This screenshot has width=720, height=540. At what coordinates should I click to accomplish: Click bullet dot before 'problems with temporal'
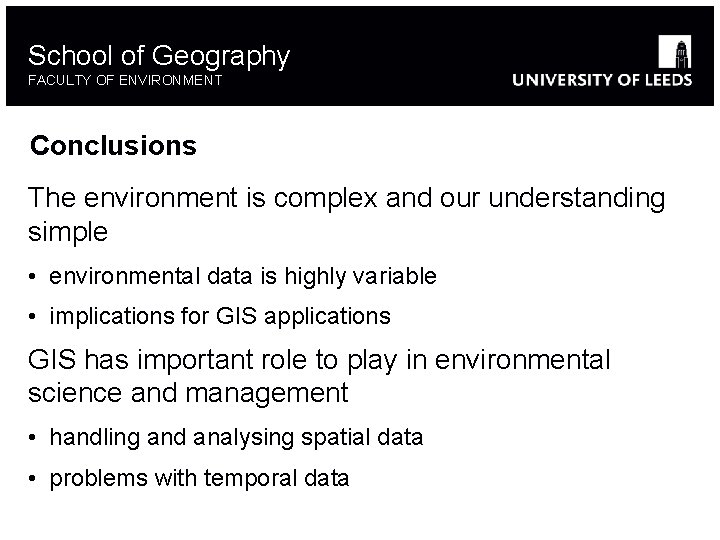[x=34, y=478]
